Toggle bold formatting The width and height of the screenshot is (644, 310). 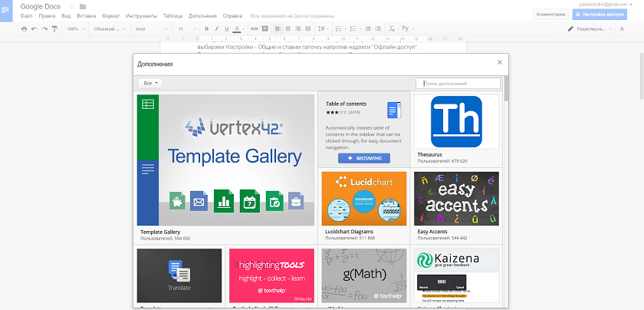[206, 29]
